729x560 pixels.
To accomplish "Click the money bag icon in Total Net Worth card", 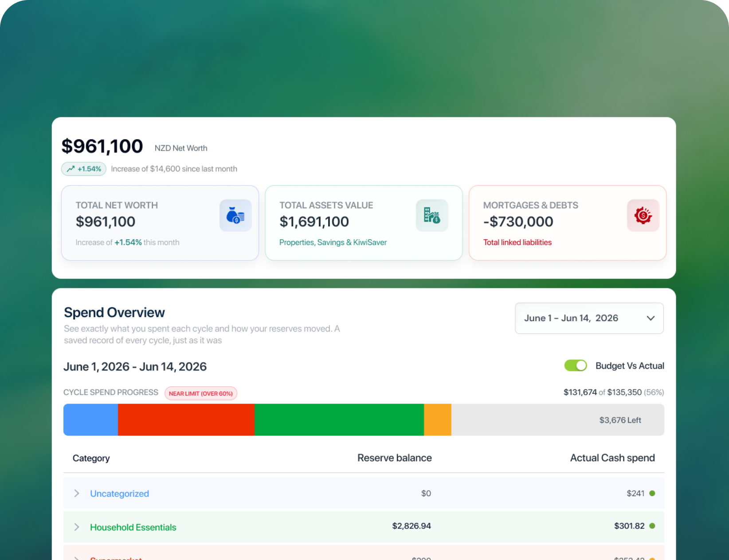I will [235, 215].
